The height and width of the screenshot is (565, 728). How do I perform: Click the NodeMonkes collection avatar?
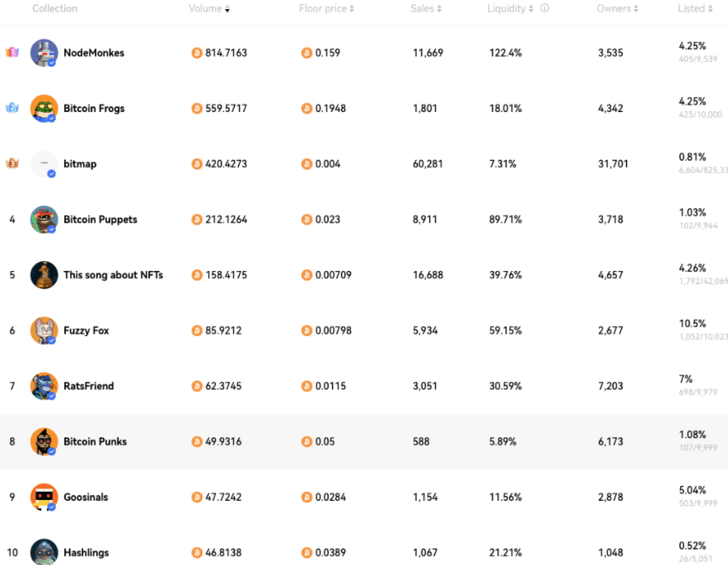point(44,53)
